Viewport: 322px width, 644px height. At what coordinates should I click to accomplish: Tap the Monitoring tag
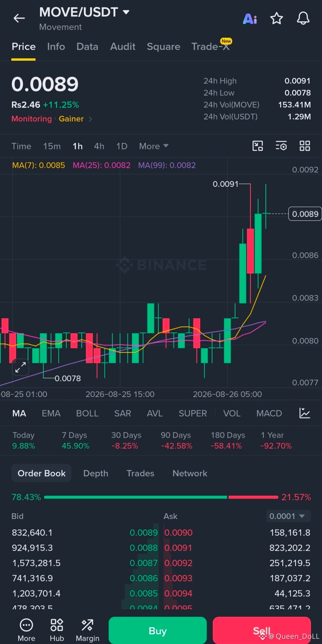click(32, 119)
